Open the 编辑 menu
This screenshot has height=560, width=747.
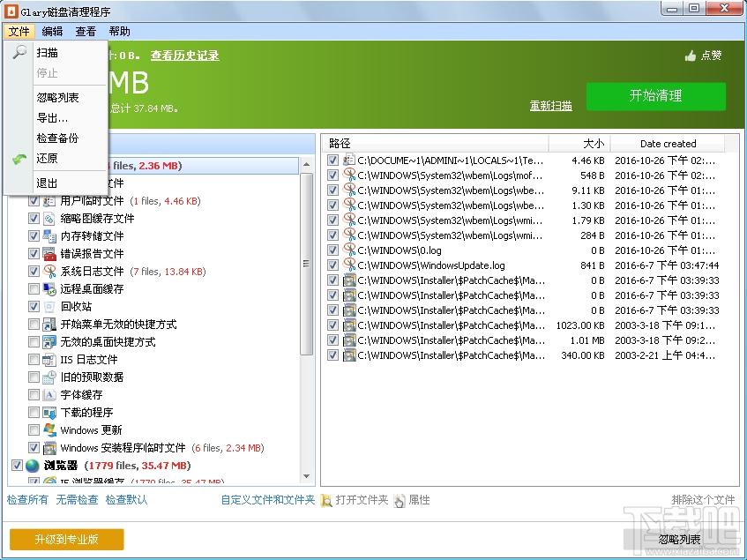pos(52,32)
